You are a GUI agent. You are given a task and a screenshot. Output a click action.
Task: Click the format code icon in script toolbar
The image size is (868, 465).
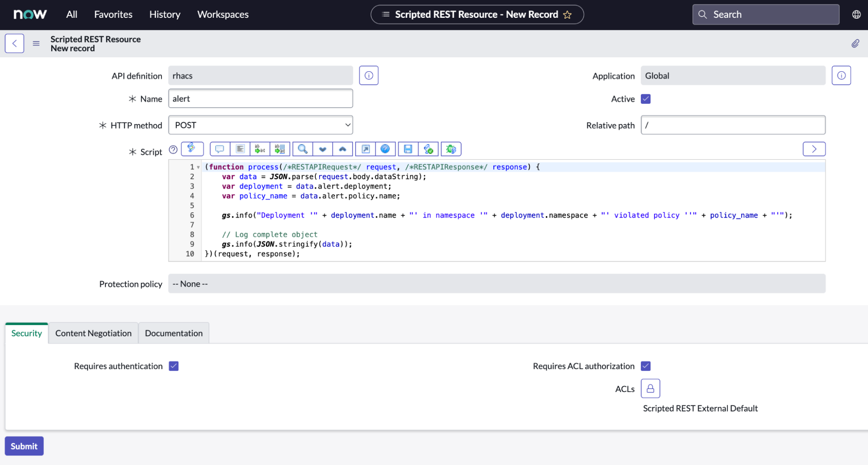[x=240, y=149]
